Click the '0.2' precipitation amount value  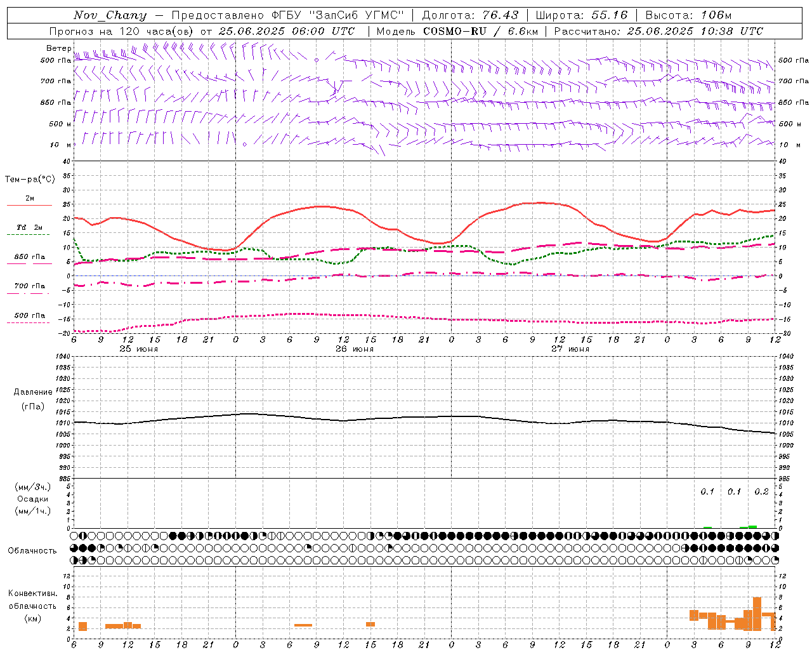(761, 491)
